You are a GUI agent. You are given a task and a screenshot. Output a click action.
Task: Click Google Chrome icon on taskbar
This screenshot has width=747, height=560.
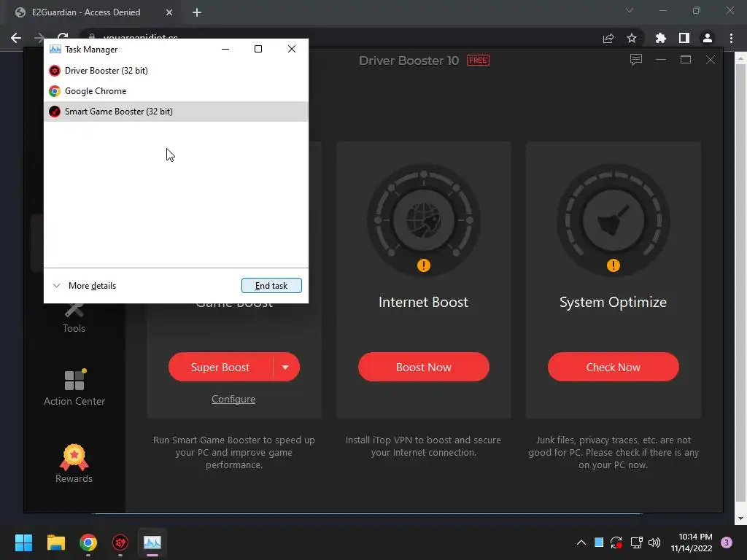click(x=88, y=542)
